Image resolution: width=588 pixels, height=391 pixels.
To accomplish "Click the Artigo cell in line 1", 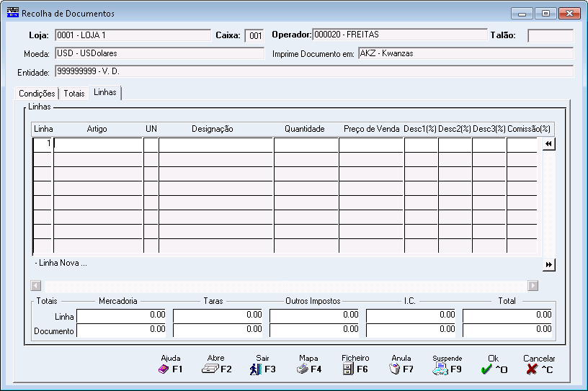I will (x=98, y=144).
